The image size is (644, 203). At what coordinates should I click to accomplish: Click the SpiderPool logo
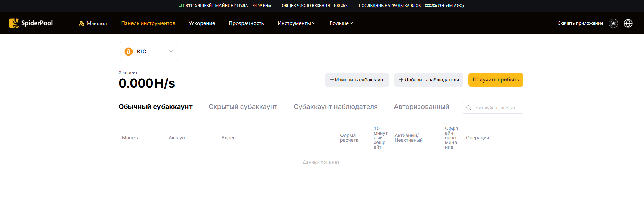pyautogui.click(x=31, y=23)
